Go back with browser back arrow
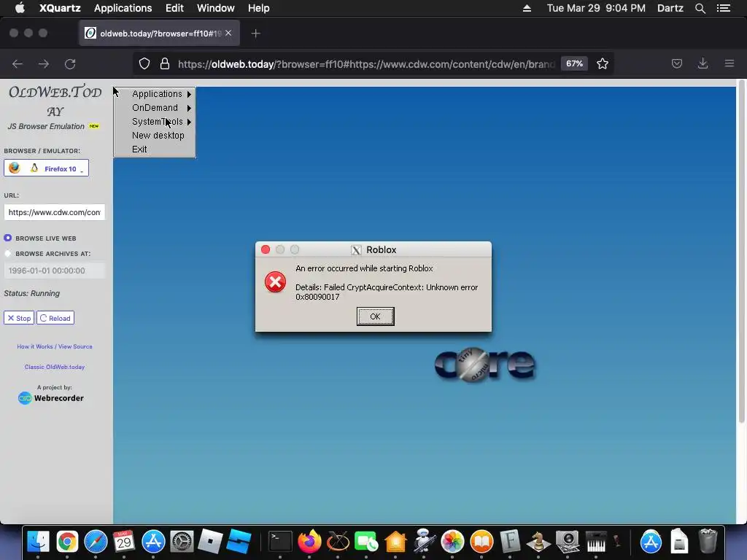 18,64
